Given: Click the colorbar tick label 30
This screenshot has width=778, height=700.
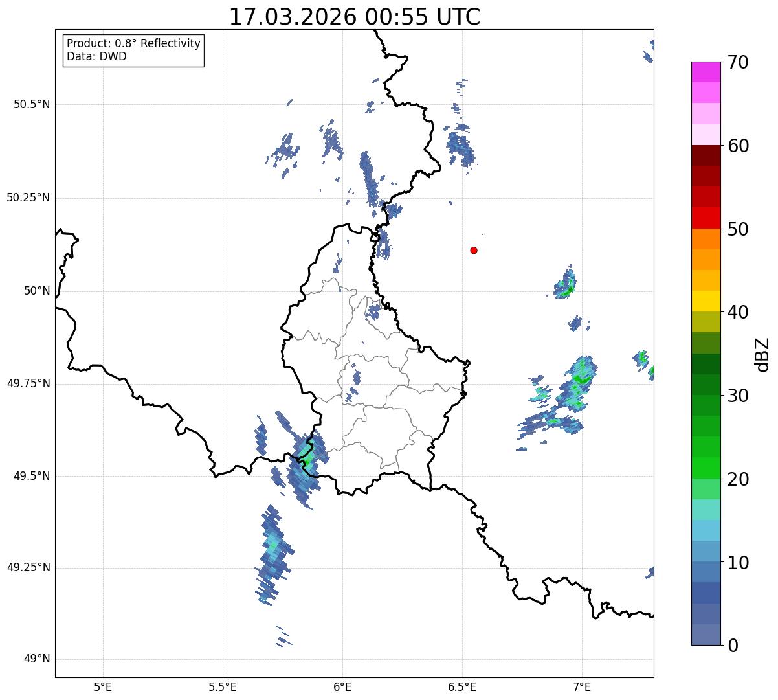Looking at the screenshot, I should point(738,395).
